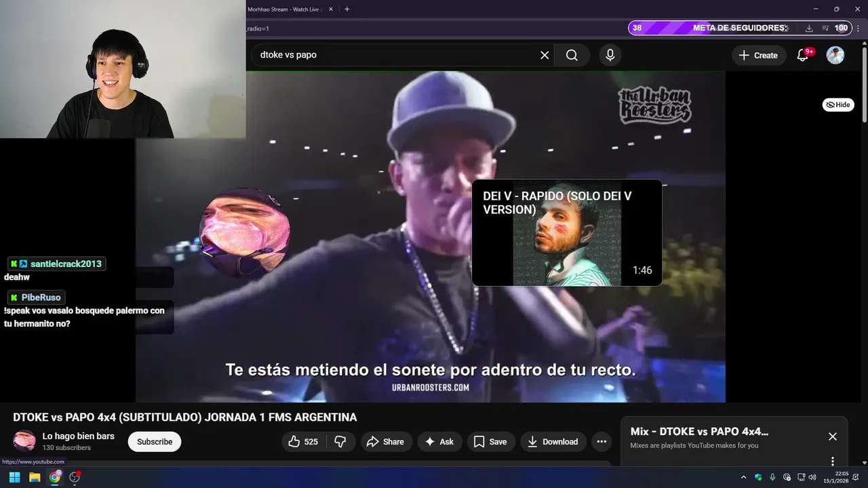Close the Mix playlist panel
Image resolution: width=868 pixels, height=488 pixels.
click(x=833, y=436)
